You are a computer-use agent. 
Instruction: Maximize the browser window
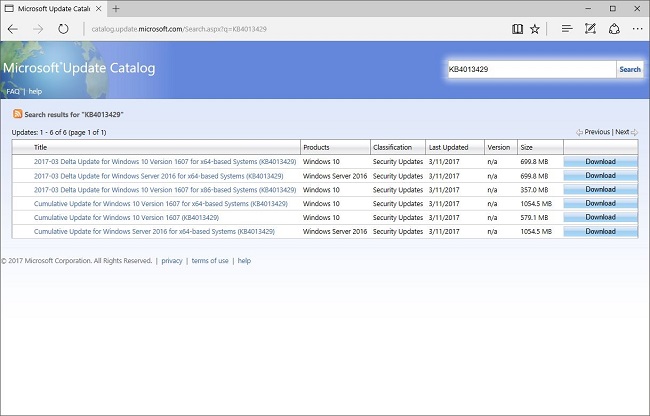tap(613, 8)
